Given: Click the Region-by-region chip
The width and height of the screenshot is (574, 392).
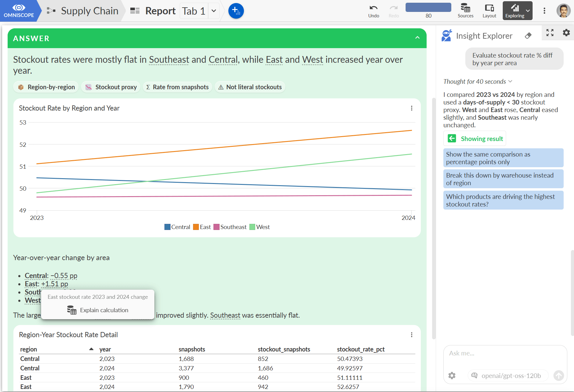Looking at the screenshot, I should point(46,87).
